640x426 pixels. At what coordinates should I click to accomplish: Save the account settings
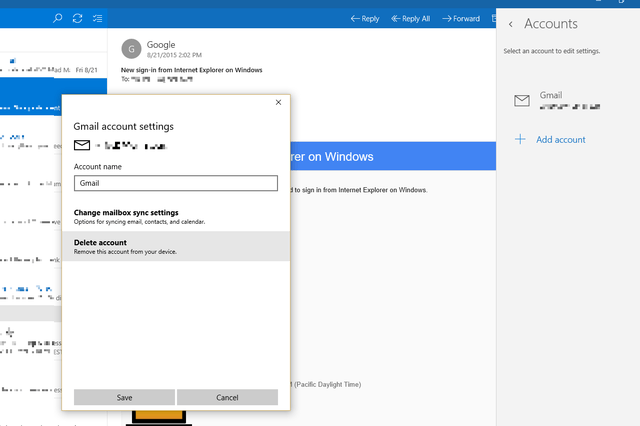point(124,397)
